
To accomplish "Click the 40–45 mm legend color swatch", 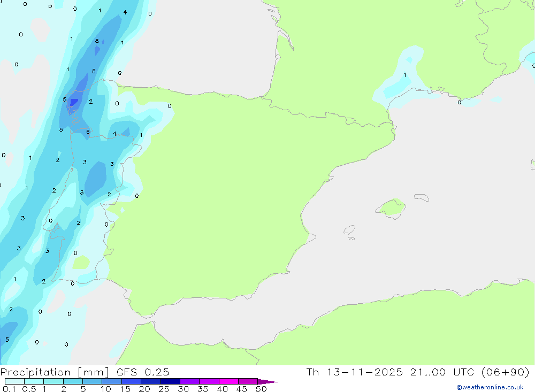I will (x=228, y=381).
